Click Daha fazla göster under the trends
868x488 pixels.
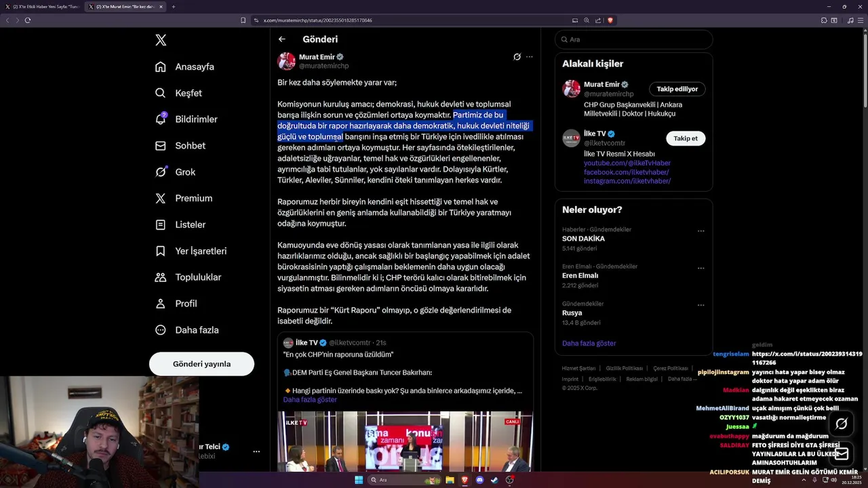click(x=589, y=344)
